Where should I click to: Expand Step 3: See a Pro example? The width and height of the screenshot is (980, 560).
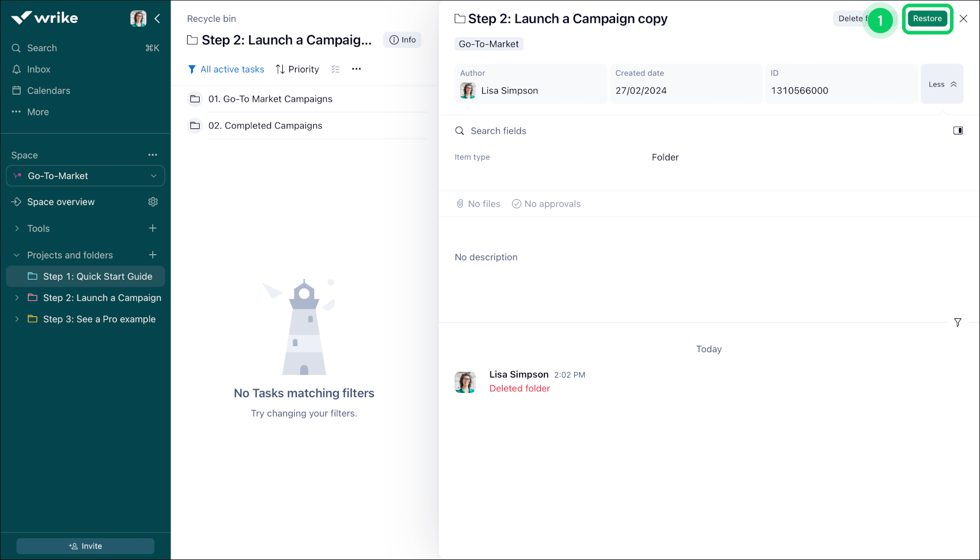point(17,319)
